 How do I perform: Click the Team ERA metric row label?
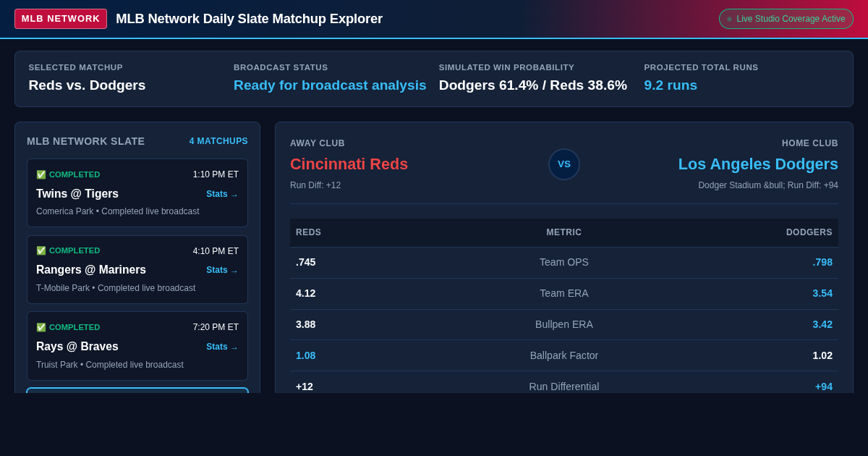(564, 293)
